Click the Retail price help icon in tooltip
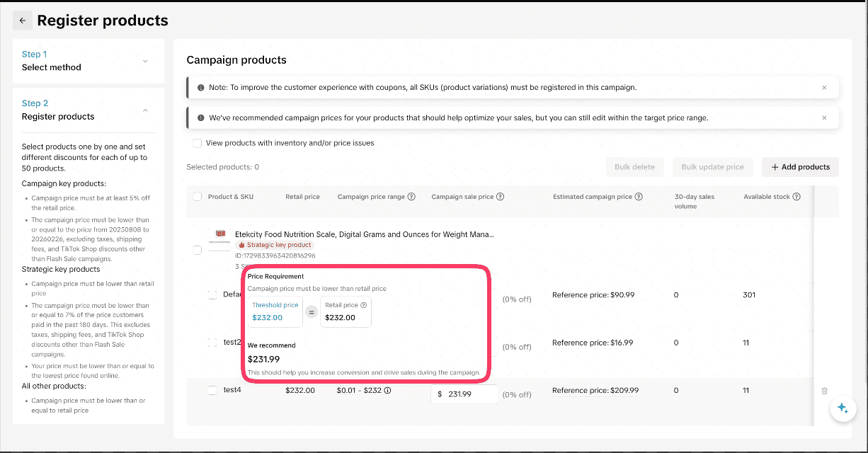Viewport: 868px width, 453px height. click(364, 305)
